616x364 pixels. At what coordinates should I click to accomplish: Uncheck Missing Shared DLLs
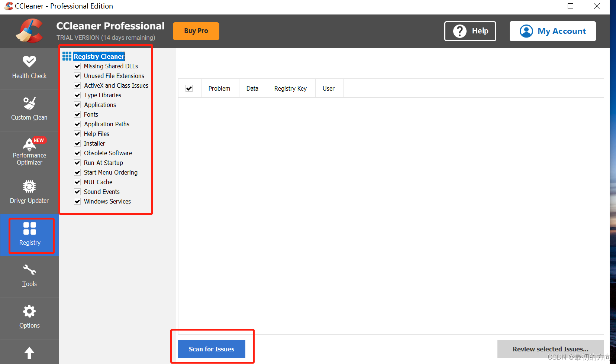pyautogui.click(x=77, y=66)
